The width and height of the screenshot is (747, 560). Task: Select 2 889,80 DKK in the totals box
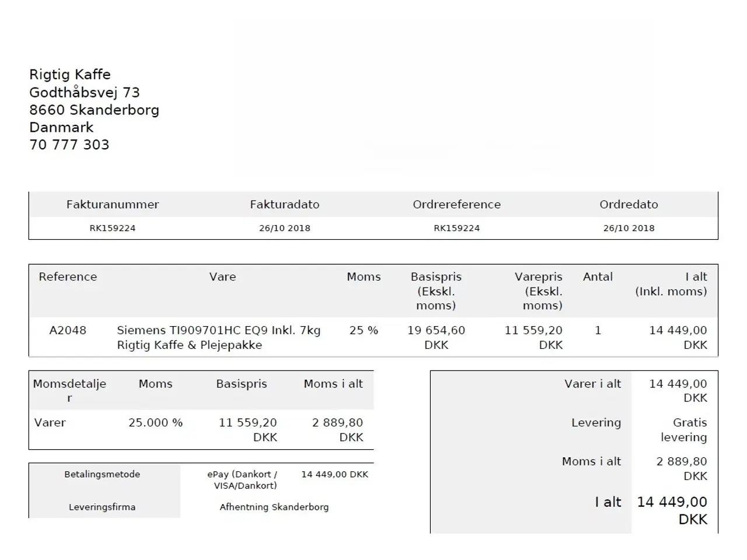682,468
